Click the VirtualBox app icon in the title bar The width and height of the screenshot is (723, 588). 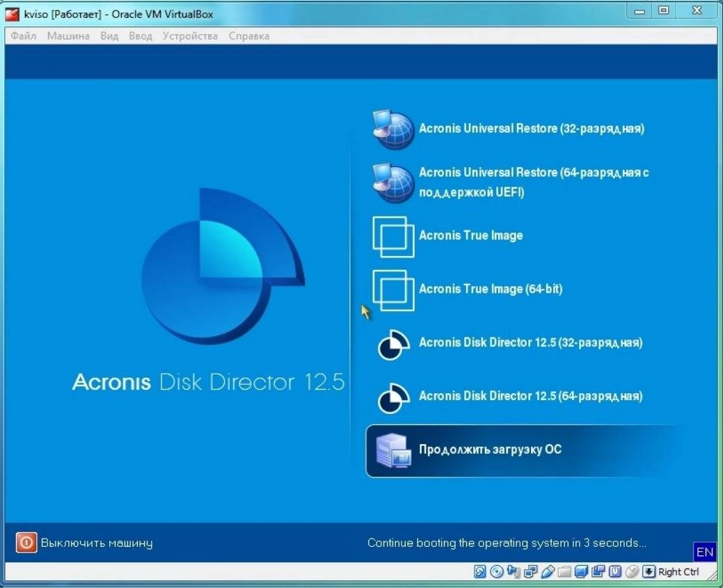(12, 15)
